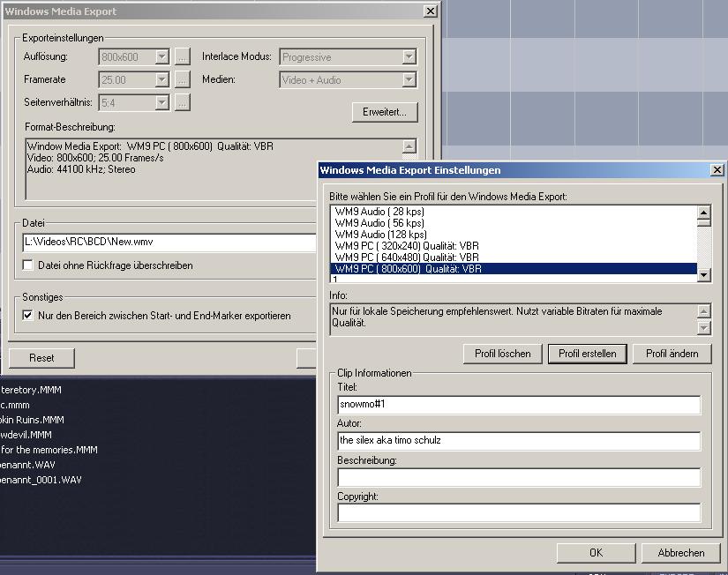
Task: Open the Erweitert settings
Action: point(385,112)
